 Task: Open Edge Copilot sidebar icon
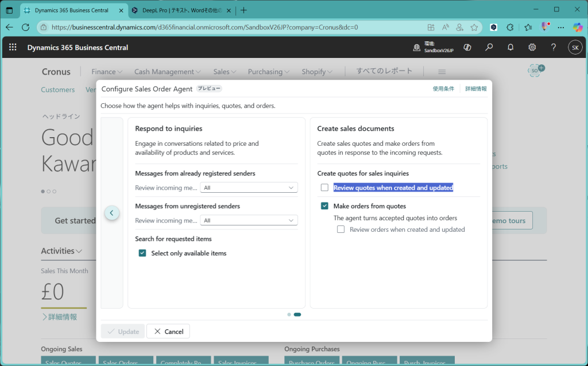(578, 28)
